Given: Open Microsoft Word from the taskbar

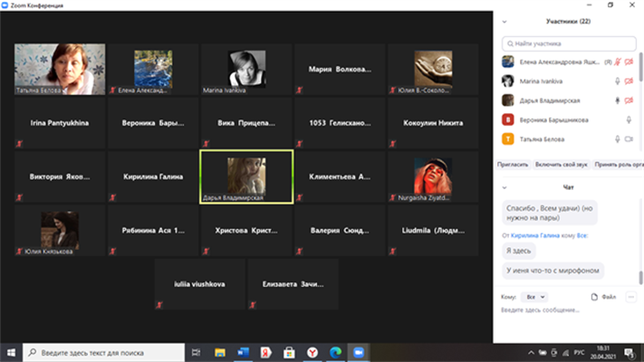Looking at the screenshot, I should [x=243, y=353].
